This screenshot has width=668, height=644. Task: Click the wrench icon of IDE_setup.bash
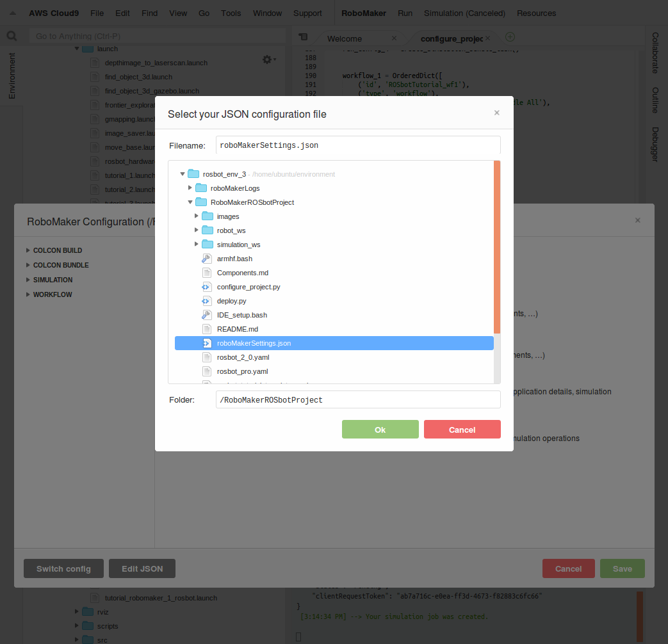point(207,315)
